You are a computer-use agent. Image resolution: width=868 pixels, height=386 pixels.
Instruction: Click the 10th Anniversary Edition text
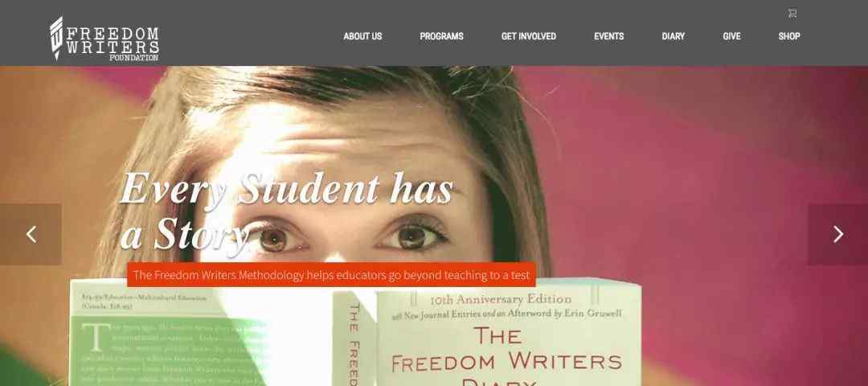(501, 299)
